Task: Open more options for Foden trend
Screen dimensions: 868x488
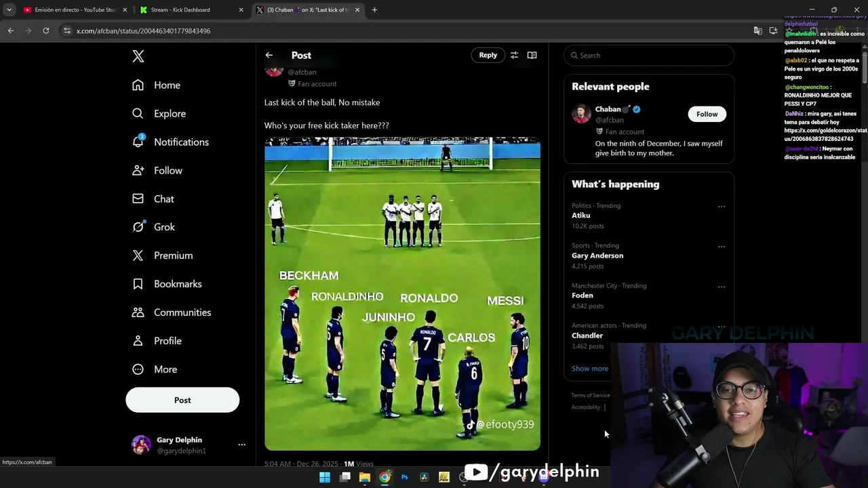Action: (x=722, y=287)
